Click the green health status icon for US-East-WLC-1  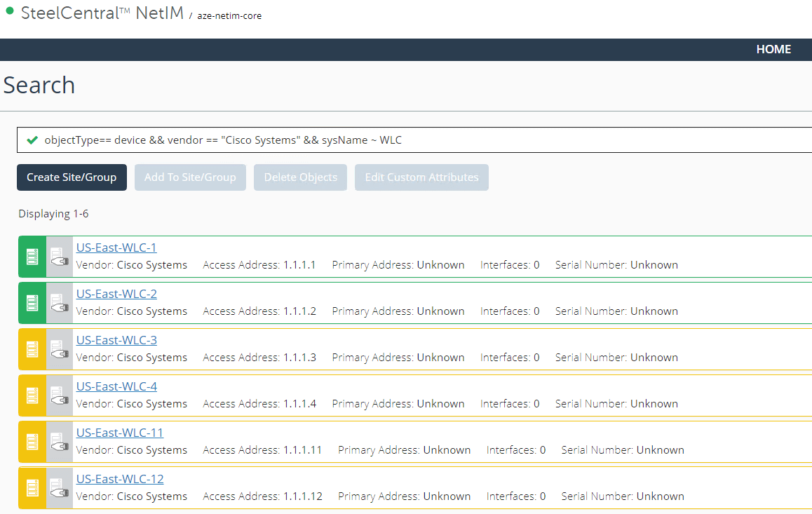click(x=31, y=256)
